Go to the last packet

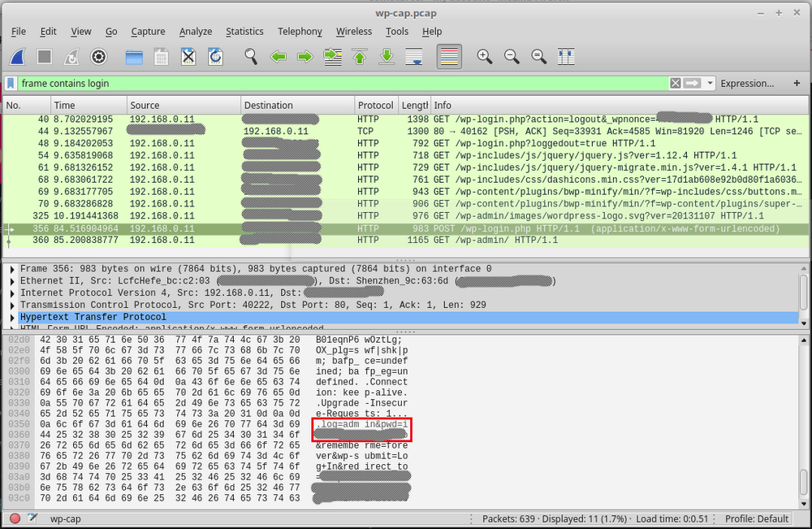387,57
